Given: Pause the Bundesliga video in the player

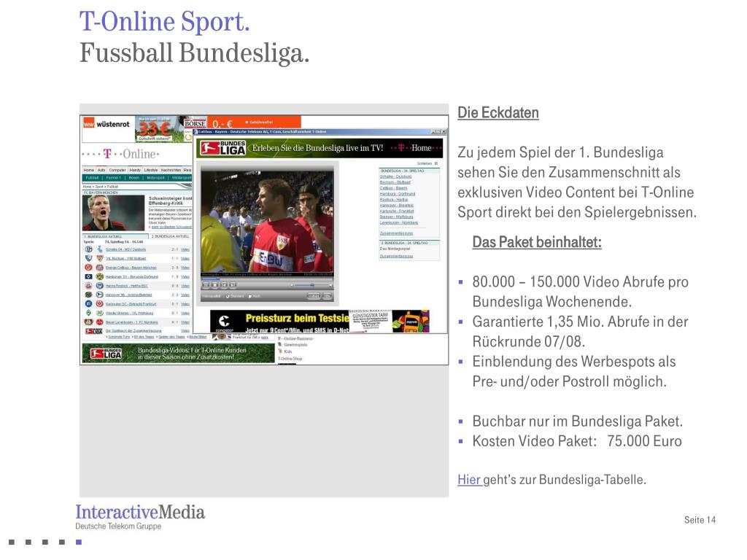Looking at the screenshot, I should [206, 285].
